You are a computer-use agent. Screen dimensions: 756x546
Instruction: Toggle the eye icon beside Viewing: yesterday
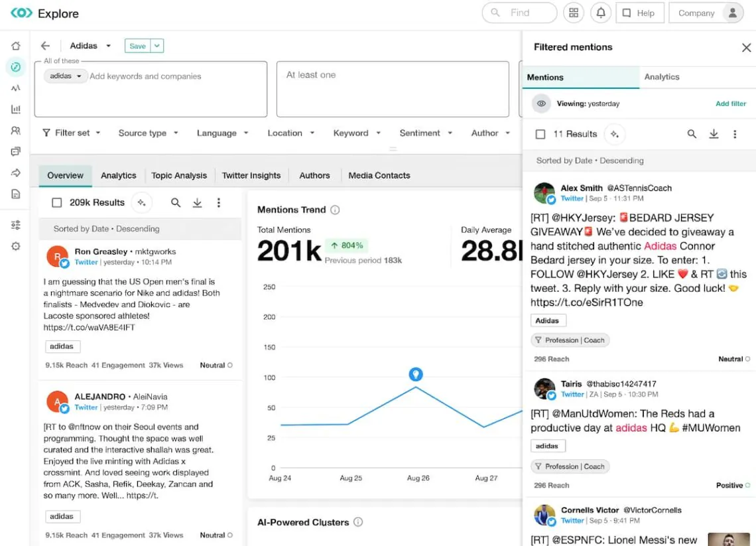coord(541,103)
